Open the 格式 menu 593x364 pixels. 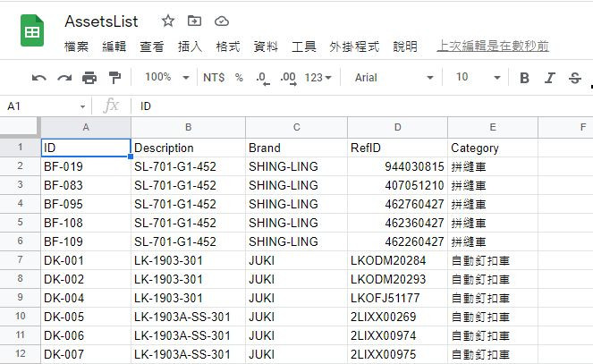coord(228,47)
